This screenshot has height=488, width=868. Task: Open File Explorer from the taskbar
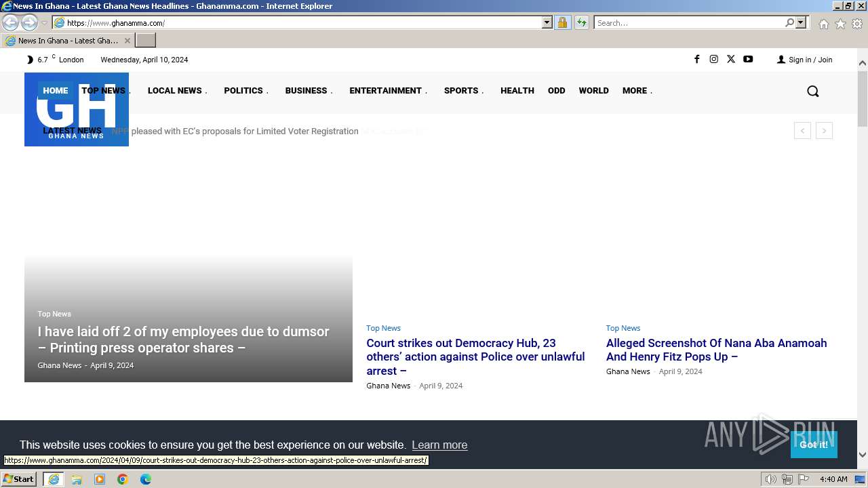click(77, 479)
